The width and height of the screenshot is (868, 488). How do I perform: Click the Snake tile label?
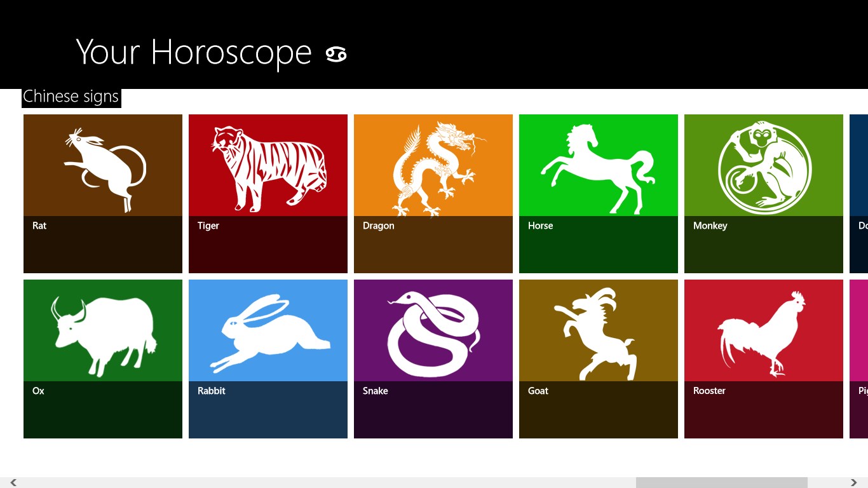[376, 391]
